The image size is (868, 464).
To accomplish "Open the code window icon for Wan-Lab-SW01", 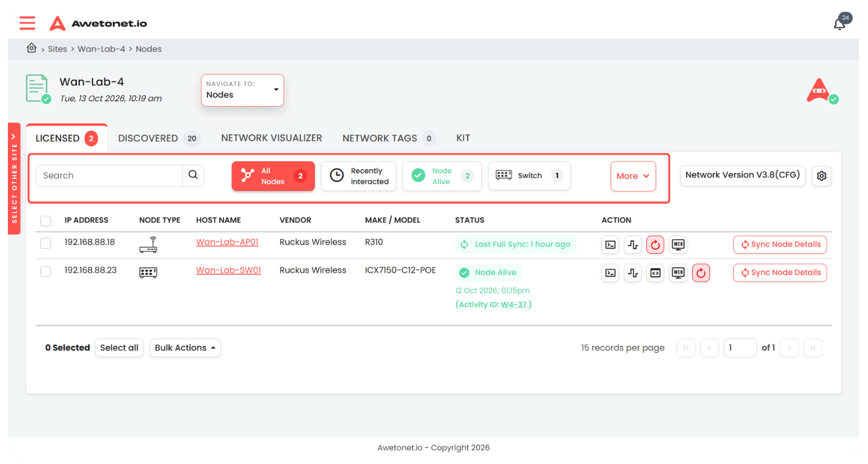I will tap(655, 273).
